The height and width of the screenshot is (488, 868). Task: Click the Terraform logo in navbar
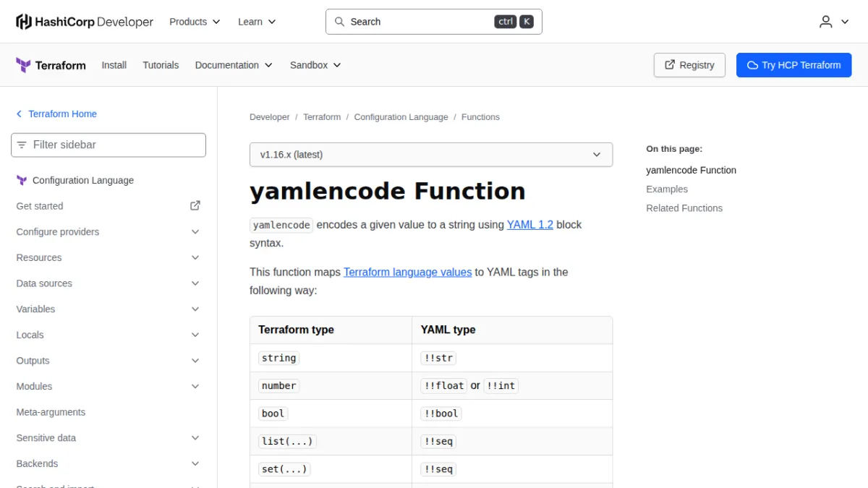pos(51,65)
